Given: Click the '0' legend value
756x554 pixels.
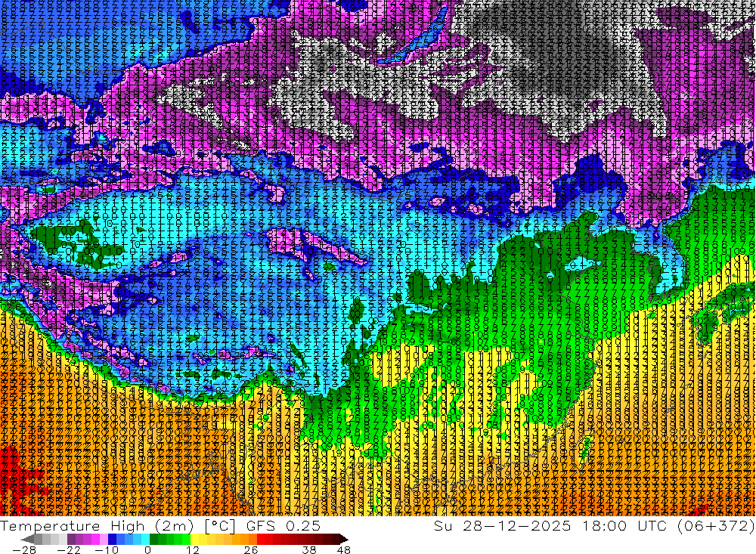Looking at the screenshot, I should point(148,550).
